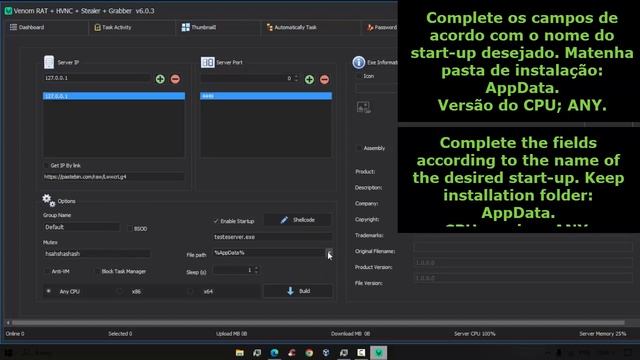The width and height of the screenshot is (640, 360).
Task: Click the Original Filename input field
Action: click(523, 247)
